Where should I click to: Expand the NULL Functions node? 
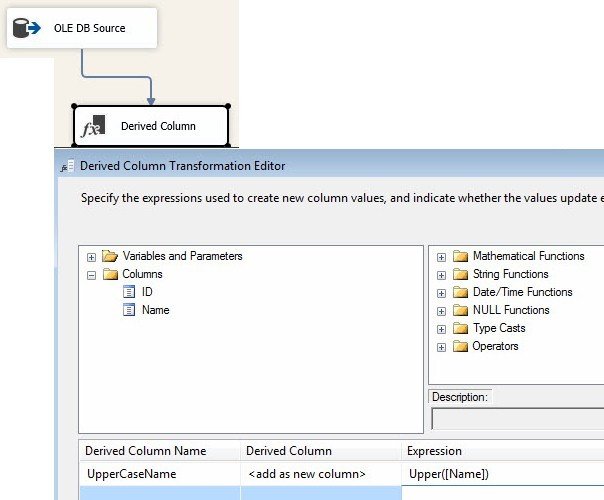click(x=442, y=311)
